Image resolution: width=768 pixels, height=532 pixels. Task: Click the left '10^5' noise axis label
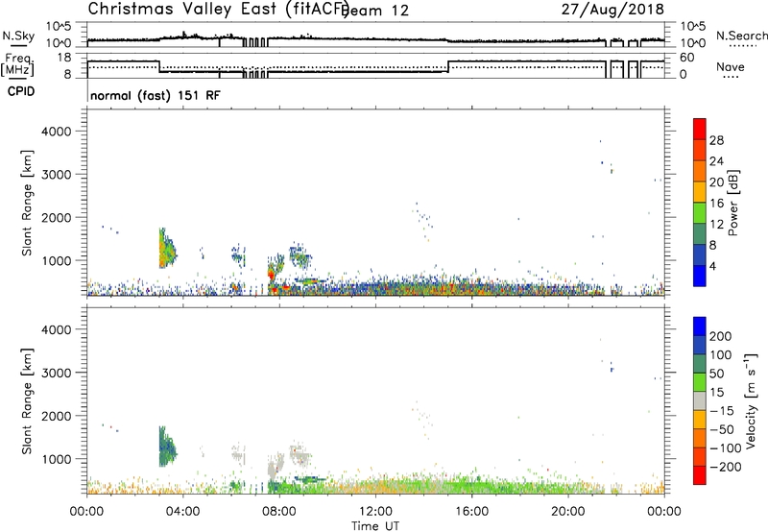pos(59,26)
